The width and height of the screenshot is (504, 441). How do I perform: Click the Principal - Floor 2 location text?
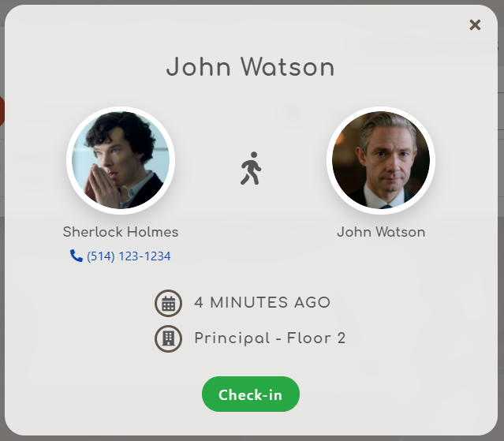tap(270, 338)
